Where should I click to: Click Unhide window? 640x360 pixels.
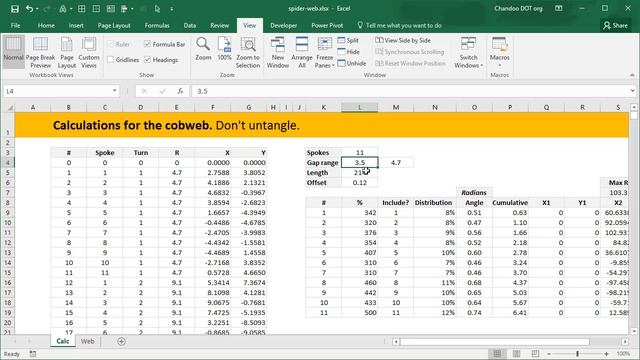(x=352, y=63)
